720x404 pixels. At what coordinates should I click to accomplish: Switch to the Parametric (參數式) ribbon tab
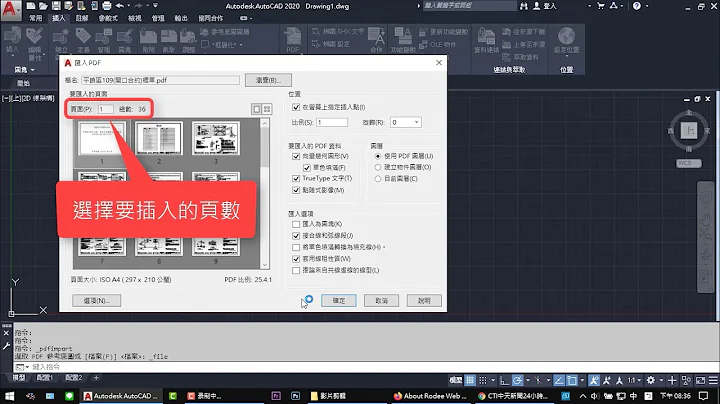(108, 18)
